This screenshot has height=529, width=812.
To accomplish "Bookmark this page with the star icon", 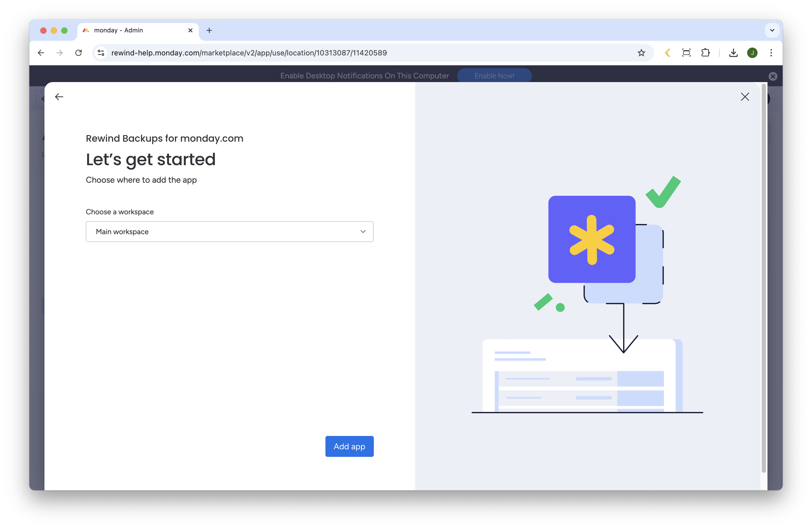I will pyautogui.click(x=641, y=53).
